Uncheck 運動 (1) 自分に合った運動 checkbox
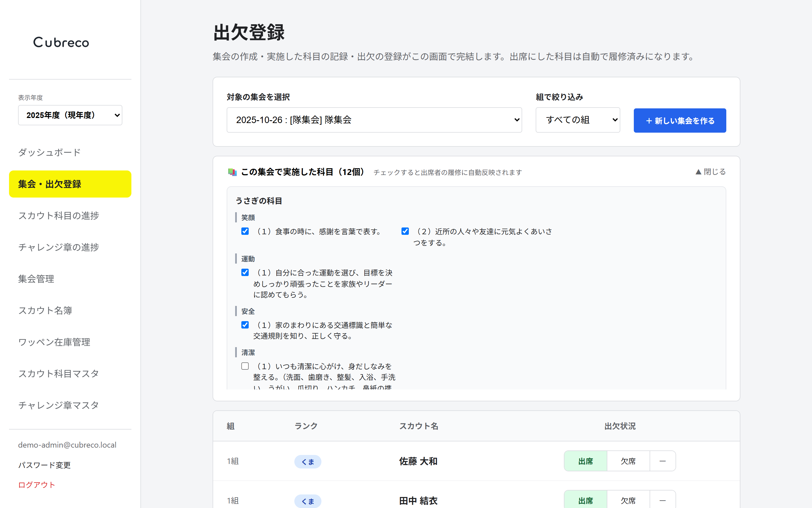This screenshot has width=812, height=508. pyautogui.click(x=245, y=272)
